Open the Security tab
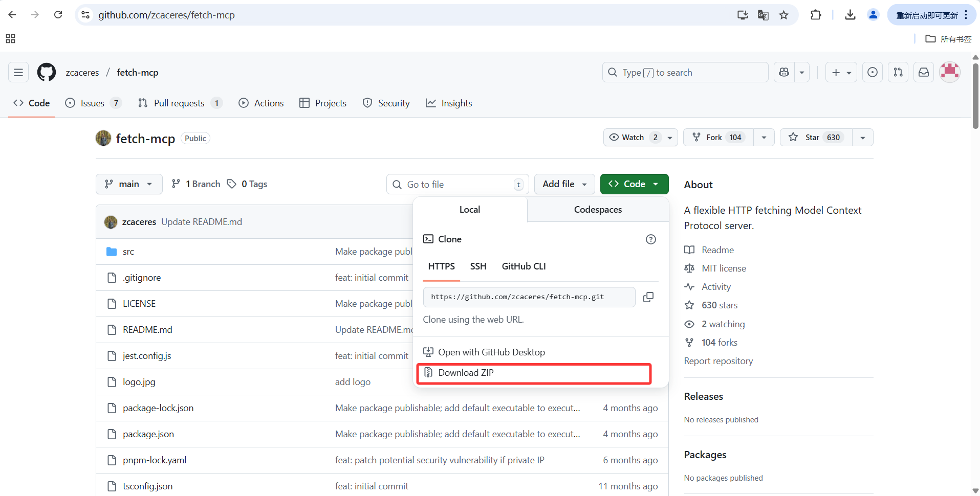This screenshot has width=980, height=496. pos(386,103)
